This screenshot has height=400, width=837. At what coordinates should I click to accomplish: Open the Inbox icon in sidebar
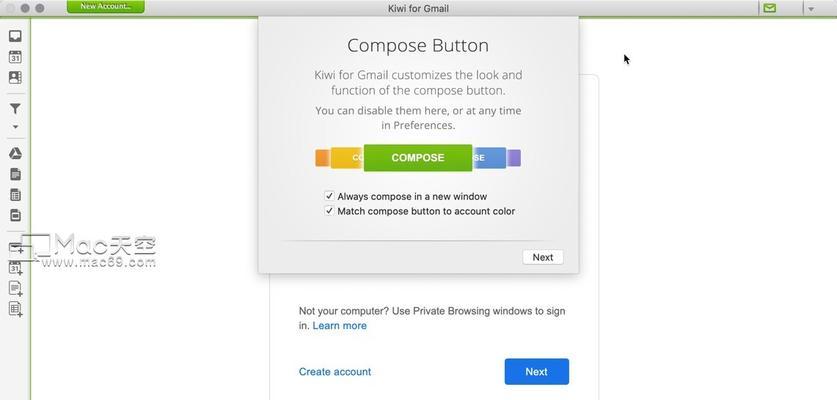(15, 36)
